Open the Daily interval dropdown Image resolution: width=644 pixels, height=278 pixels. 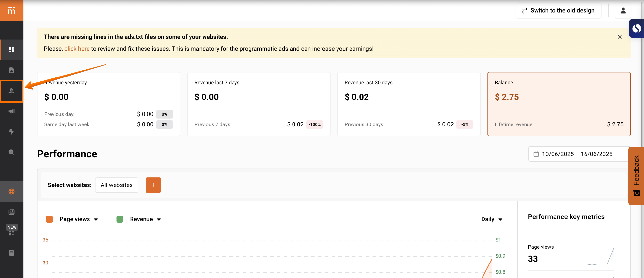pos(491,219)
